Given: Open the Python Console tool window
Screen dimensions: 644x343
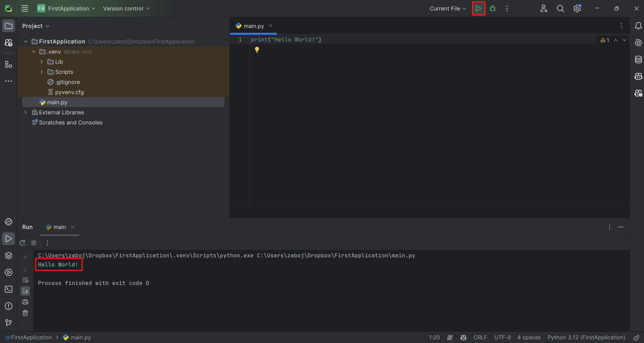Looking at the screenshot, I should coord(8,222).
